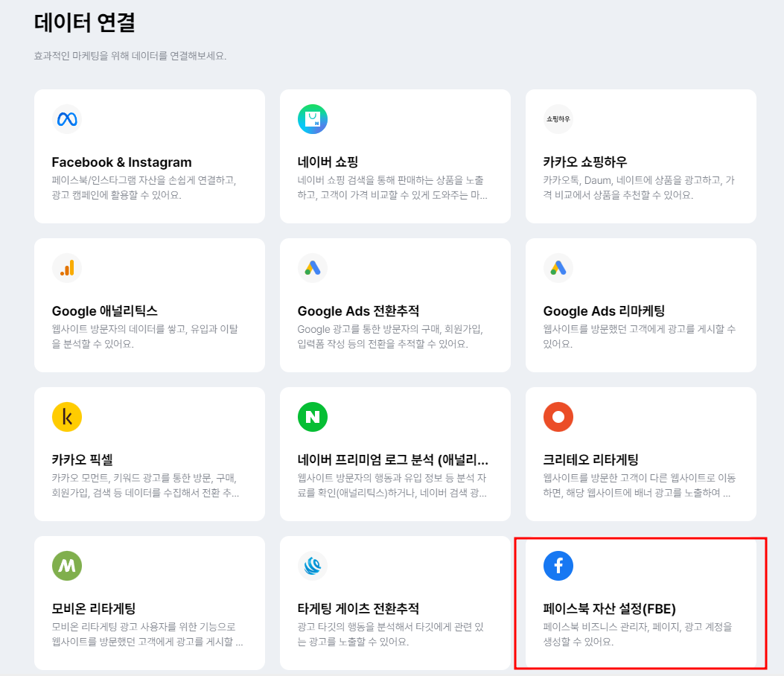
Task: Connect Google 애널리틱스 data source
Action: [149, 304]
